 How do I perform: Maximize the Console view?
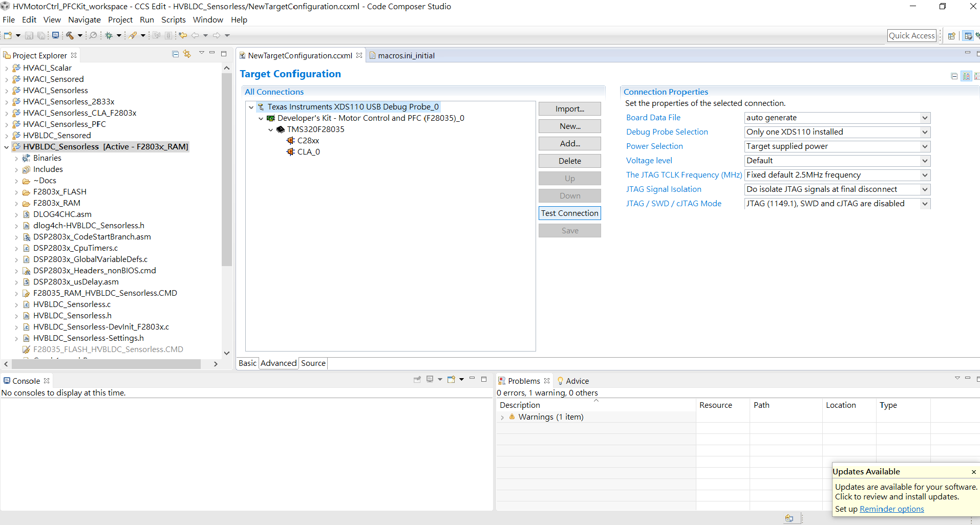point(484,379)
